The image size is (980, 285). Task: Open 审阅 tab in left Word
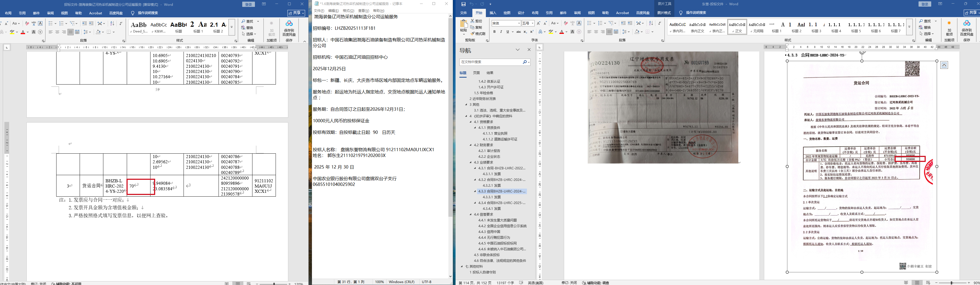pos(50,13)
